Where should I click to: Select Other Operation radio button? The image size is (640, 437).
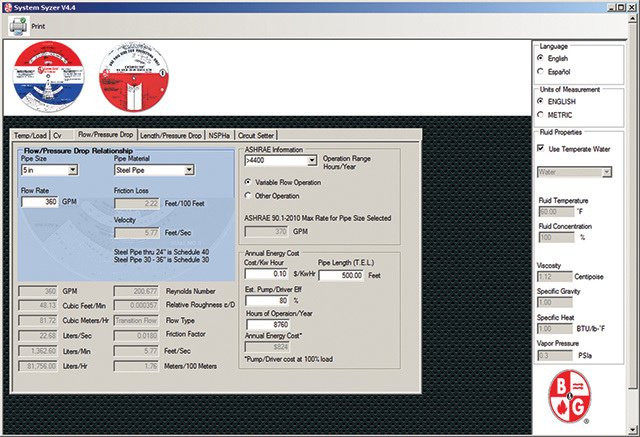click(248, 195)
